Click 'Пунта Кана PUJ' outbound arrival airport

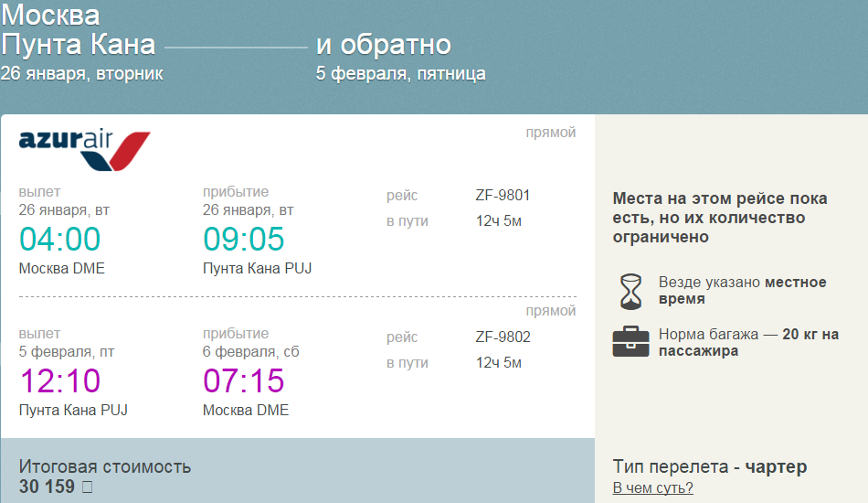tap(257, 268)
